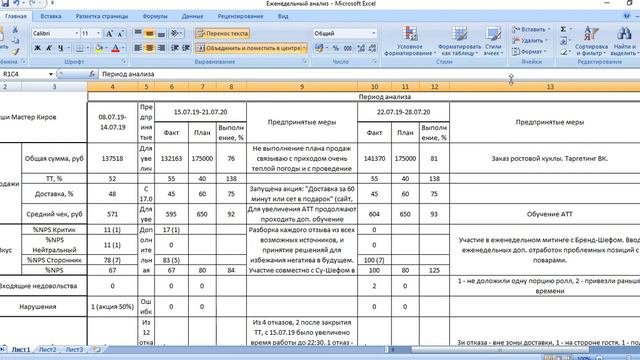This screenshot has width=640, height=360.
Task: Click the Copy icon in clipboard group
Action: pyautogui.click(x=16, y=40)
